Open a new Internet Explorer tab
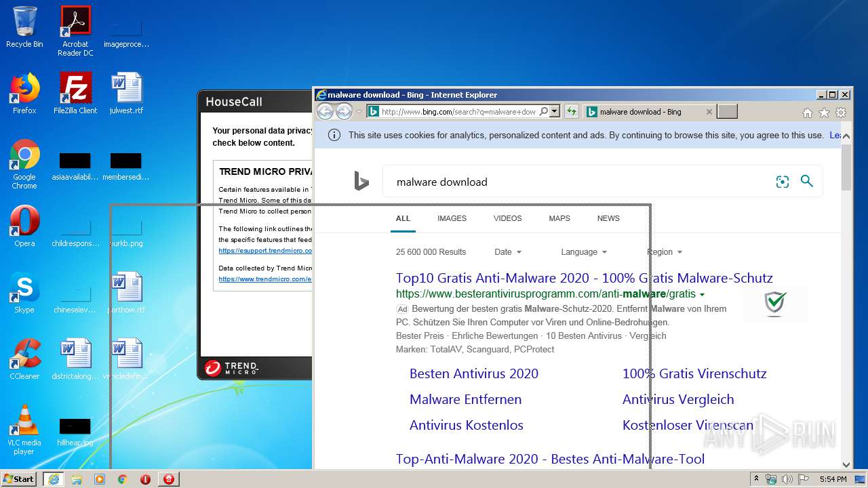868x488 pixels. pos(727,112)
